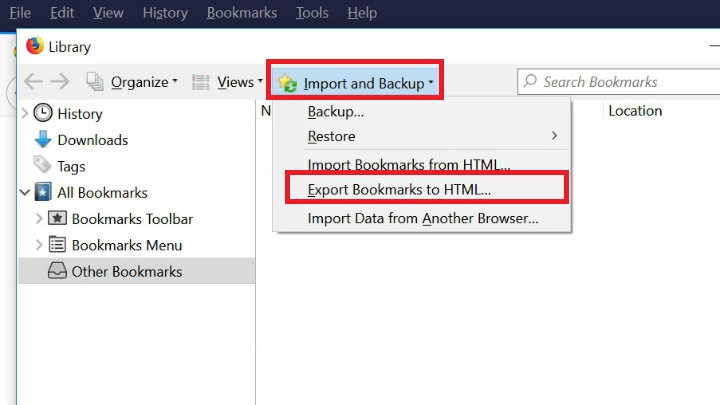Click the back arrow in Library toolbar
The width and height of the screenshot is (720, 405).
33,82
